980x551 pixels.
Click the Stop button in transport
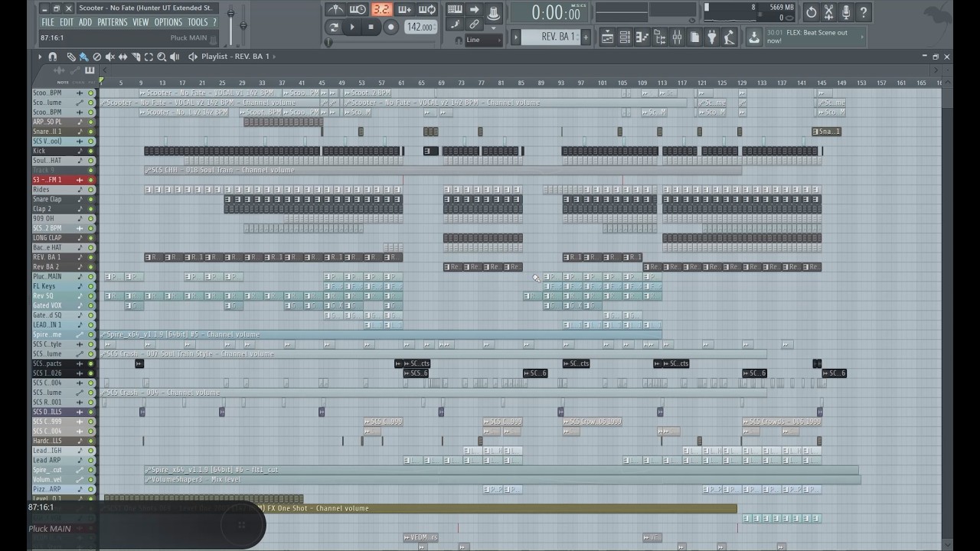tap(371, 27)
